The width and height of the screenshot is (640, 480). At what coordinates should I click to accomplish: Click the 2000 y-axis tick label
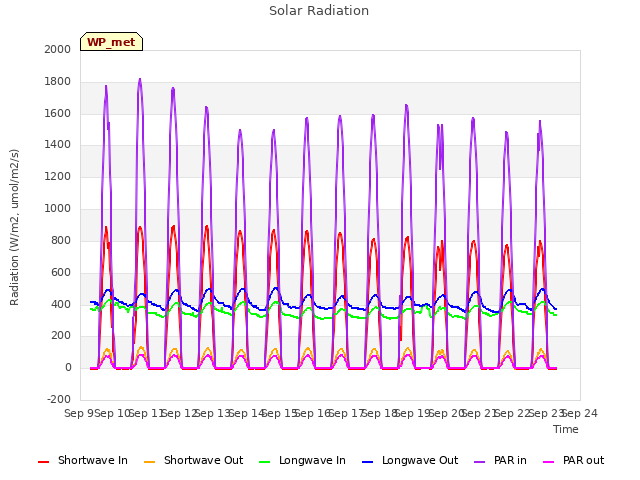point(58,49)
